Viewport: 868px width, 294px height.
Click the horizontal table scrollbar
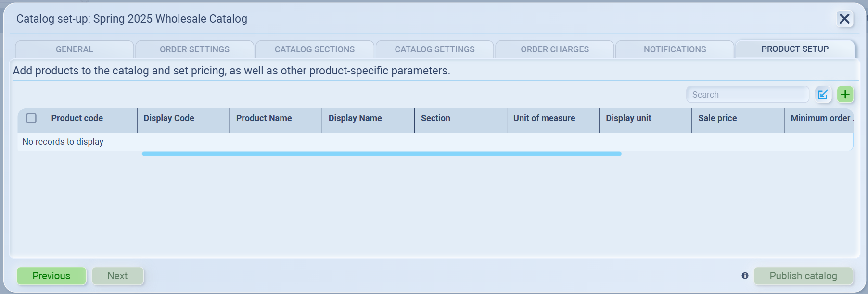point(382,154)
